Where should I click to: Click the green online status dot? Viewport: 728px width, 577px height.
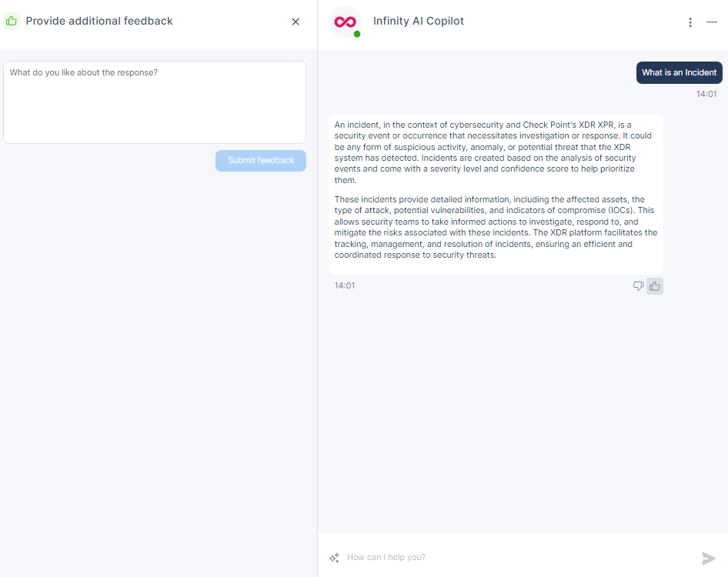[x=357, y=35]
